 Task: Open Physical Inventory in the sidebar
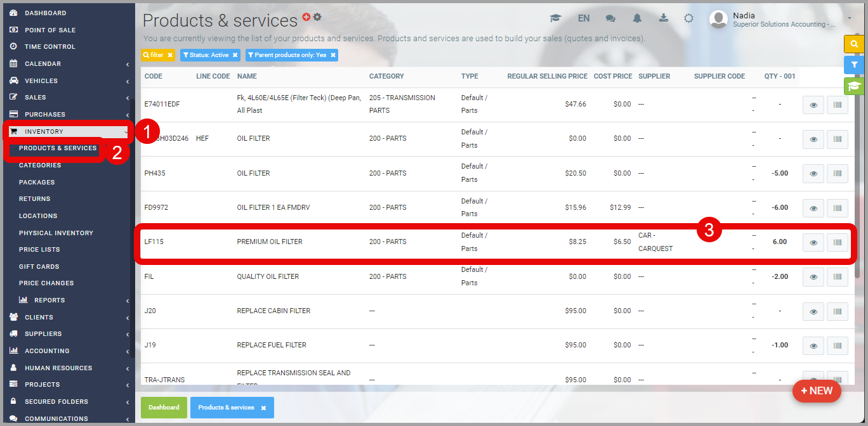[x=56, y=233]
